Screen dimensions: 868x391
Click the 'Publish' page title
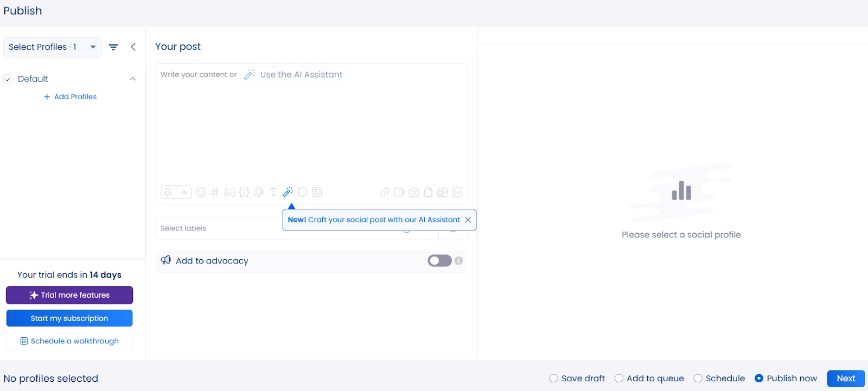[x=23, y=11]
